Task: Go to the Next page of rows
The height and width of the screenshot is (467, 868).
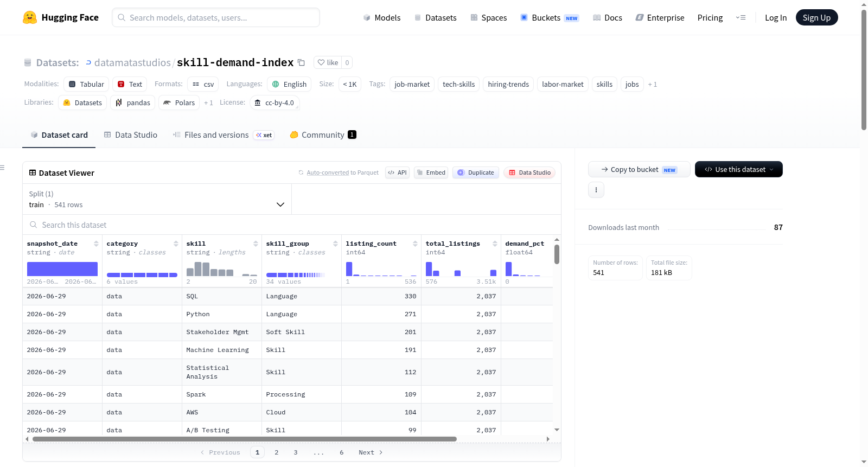Action: (371, 452)
